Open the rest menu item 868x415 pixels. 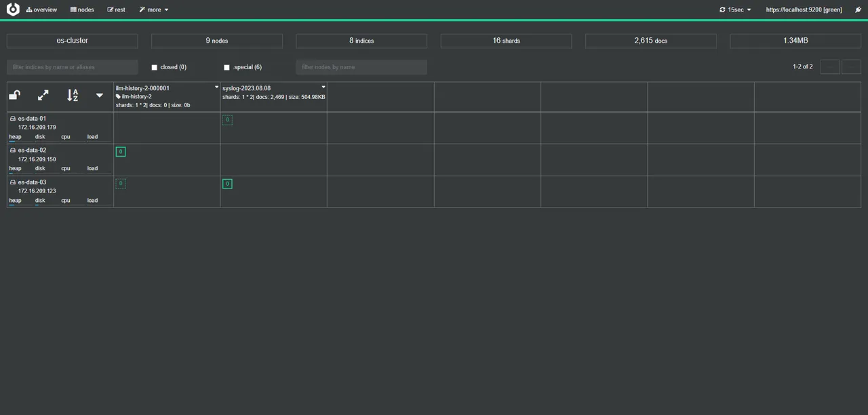(x=116, y=10)
